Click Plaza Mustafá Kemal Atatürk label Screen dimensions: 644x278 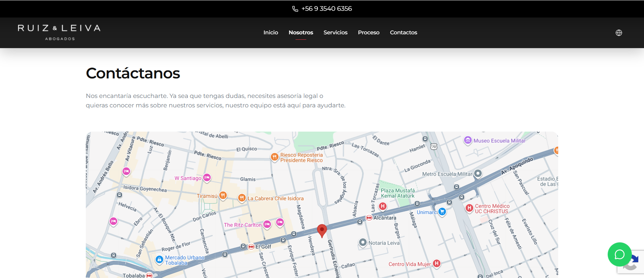pos(398,193)
